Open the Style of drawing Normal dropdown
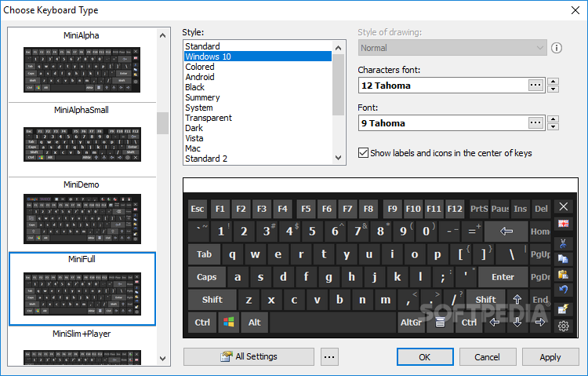 point(452,48)
